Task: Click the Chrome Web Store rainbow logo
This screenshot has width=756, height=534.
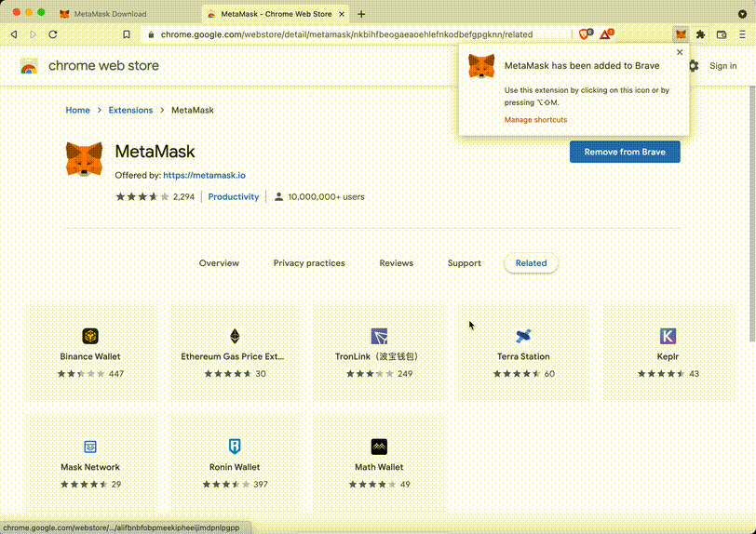Action: [29, 66]
